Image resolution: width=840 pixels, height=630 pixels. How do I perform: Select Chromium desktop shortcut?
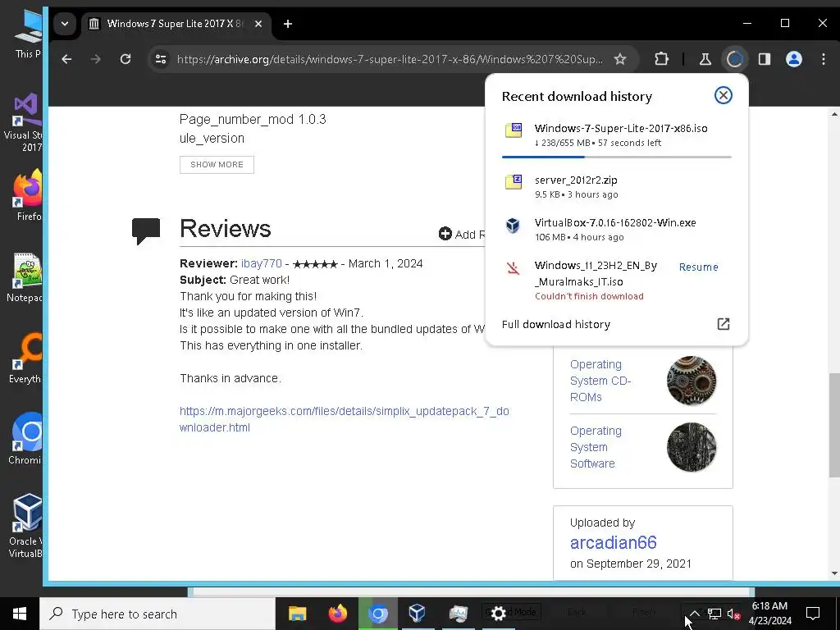click(x=25, y=440)
